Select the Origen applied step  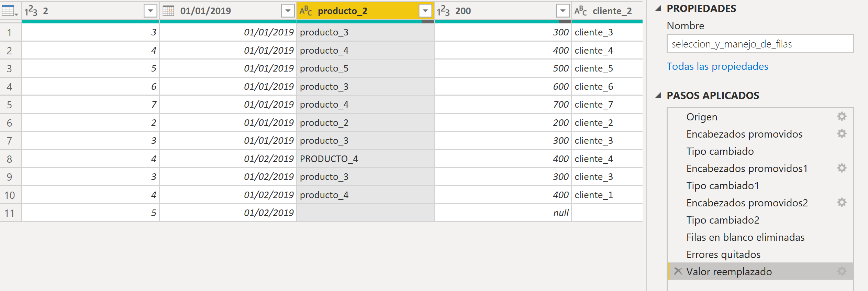[x=760, y=117]
